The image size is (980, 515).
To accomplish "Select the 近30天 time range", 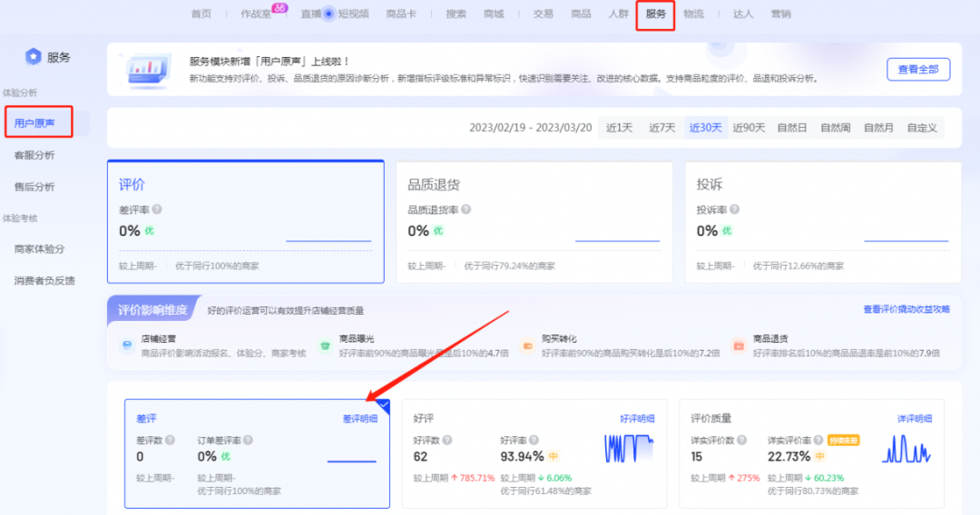I will [705, 127].
